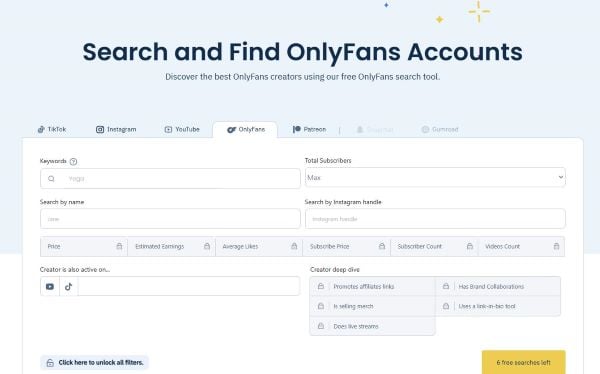Toggle Promotes affiliates links option
600x374 pixels.
coord(372,286)
